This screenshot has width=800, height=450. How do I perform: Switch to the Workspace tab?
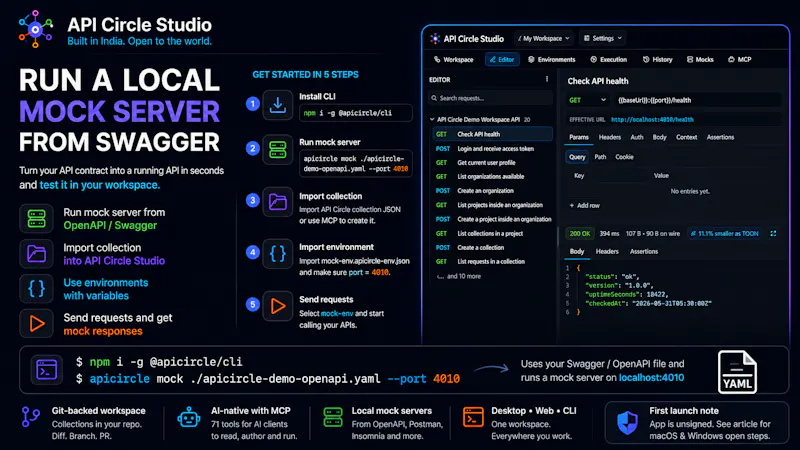[453, 60]
